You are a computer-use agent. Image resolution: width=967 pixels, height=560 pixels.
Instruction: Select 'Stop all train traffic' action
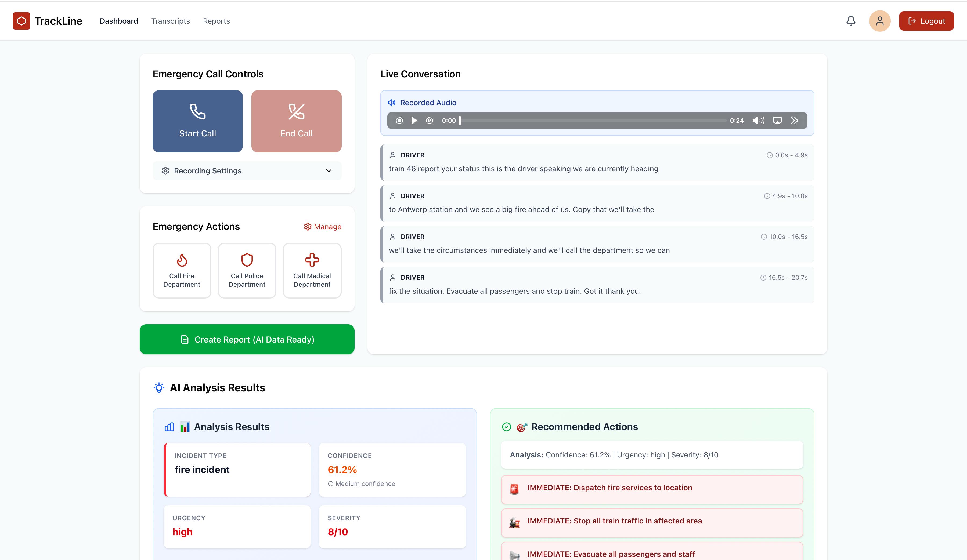652,523
